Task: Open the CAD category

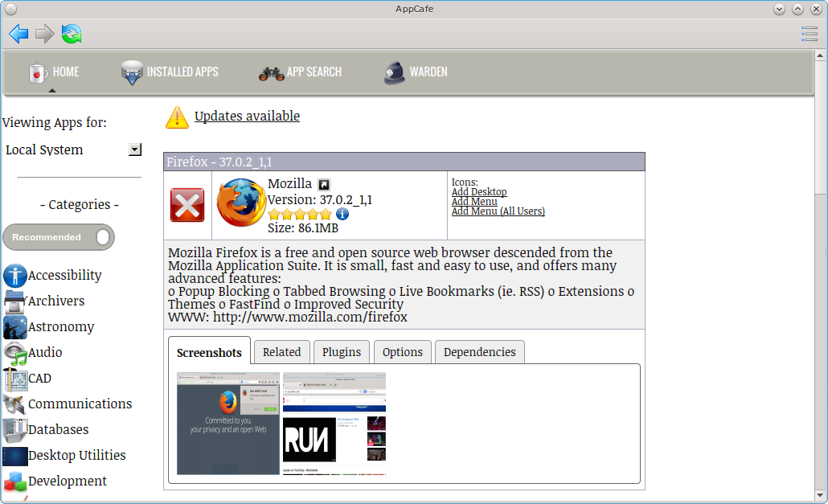Action: [39, 379]
